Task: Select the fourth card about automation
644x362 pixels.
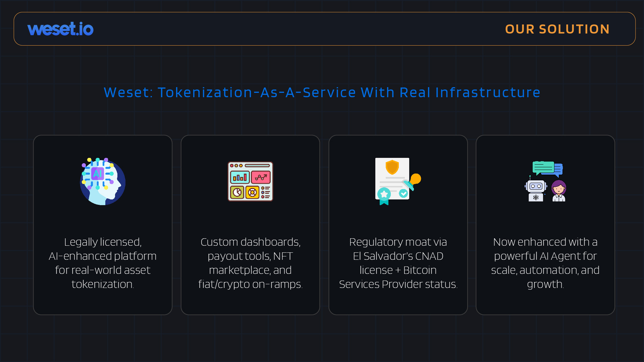Action: 545,225
